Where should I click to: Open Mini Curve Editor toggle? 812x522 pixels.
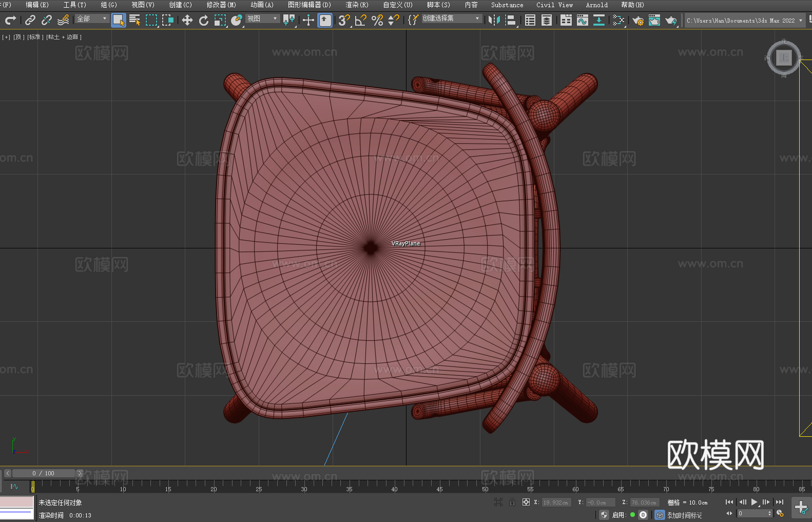point(14,486)
